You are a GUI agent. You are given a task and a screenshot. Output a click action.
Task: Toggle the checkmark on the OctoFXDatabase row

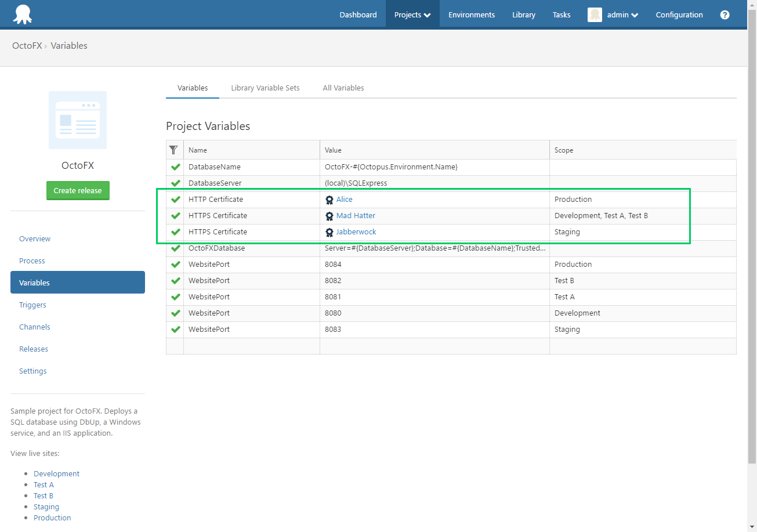[174, 248]
